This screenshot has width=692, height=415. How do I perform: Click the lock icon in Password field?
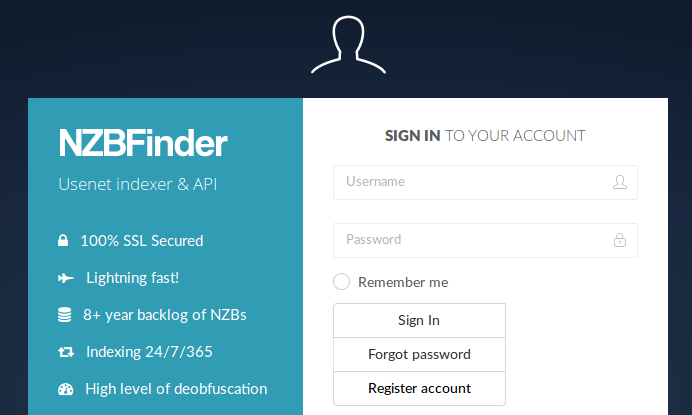coord(620,240)
